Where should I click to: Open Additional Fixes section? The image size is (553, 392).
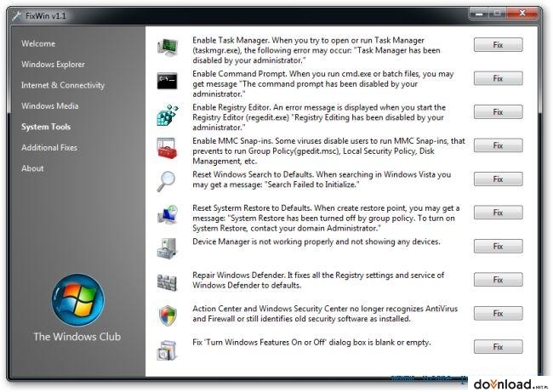49,148
